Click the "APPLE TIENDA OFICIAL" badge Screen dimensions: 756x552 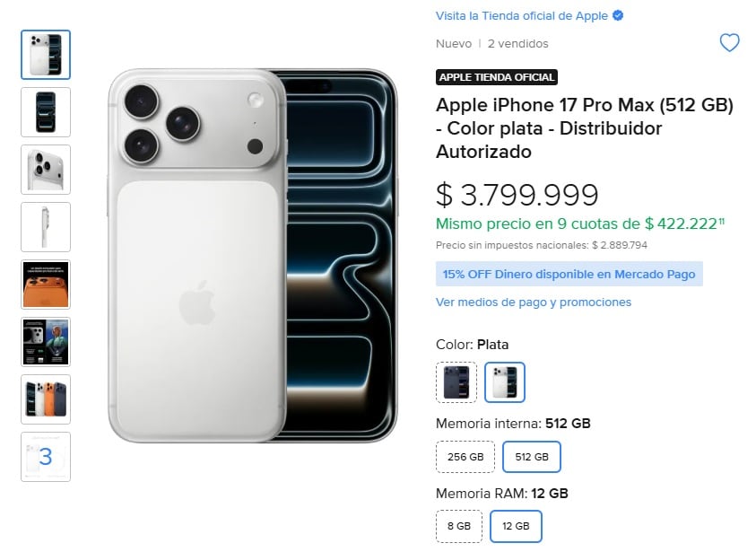pos(496,77)
